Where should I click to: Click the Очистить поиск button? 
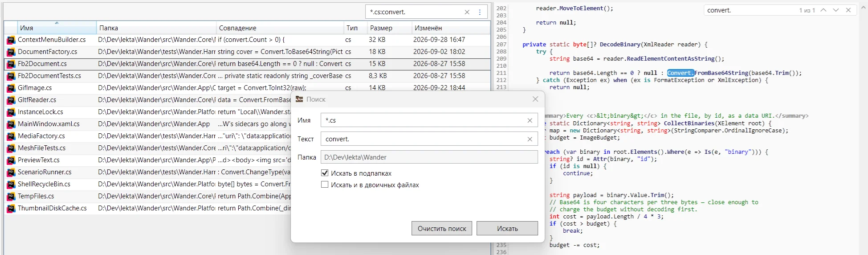[442, 228]
